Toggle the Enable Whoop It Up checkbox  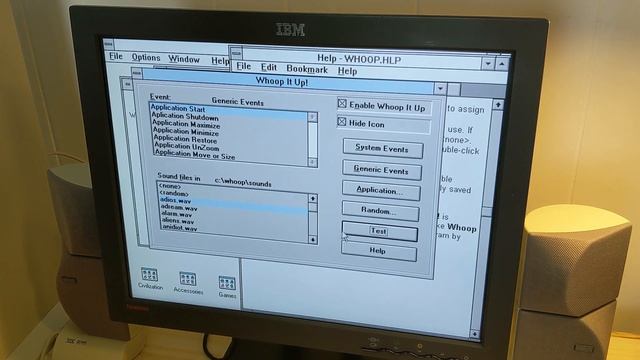coord(342,104)
